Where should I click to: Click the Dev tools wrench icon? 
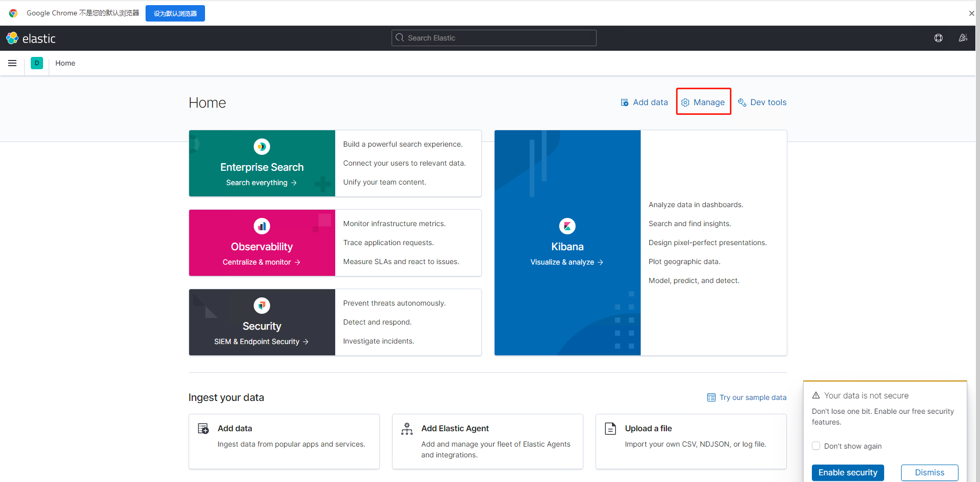click(742, 103)
